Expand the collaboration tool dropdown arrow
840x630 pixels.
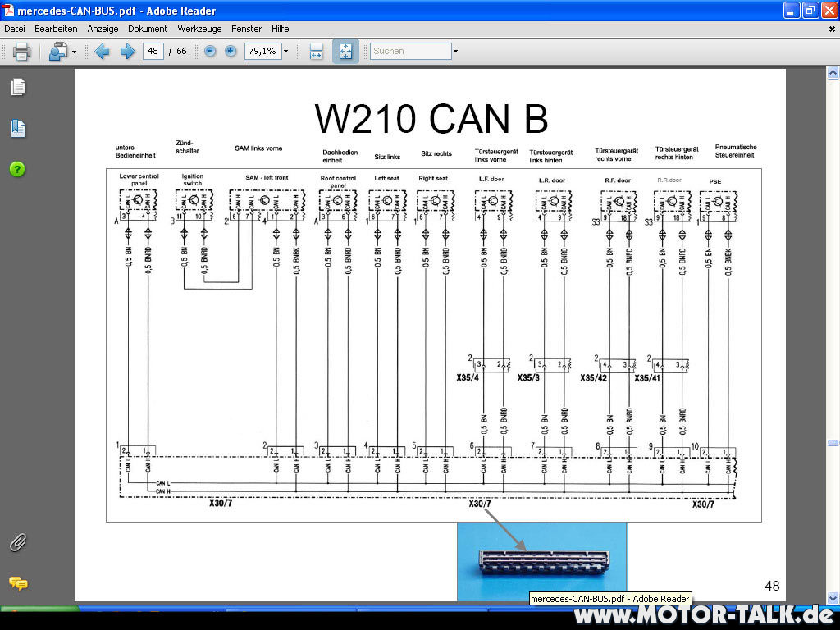[74, 52]
